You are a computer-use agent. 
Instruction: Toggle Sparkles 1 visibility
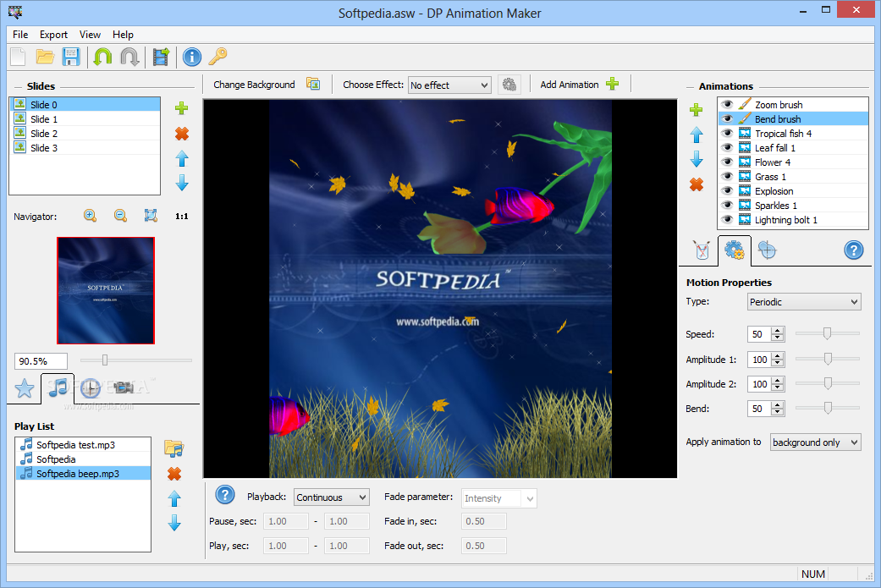[727, 206]
